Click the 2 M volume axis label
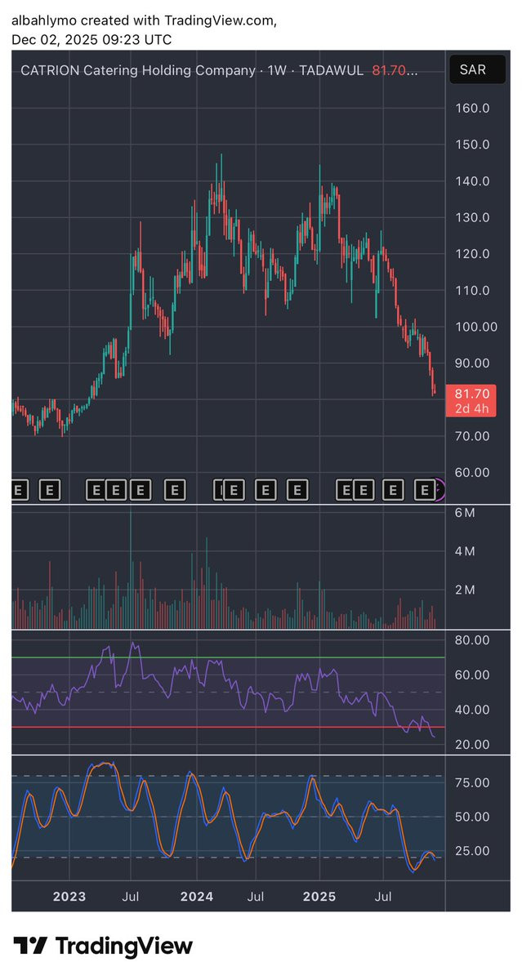Viewport: 522px width, 980px height. point(464,590)
